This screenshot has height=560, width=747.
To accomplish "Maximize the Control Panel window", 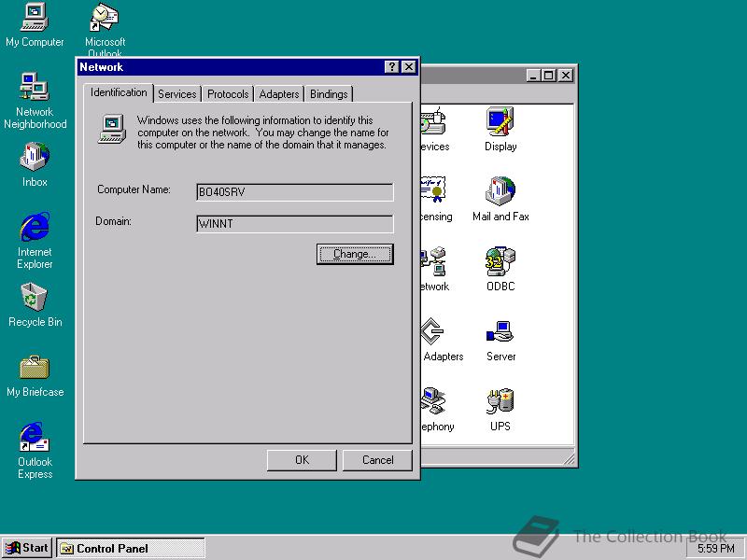I will (x=548, y=76).
